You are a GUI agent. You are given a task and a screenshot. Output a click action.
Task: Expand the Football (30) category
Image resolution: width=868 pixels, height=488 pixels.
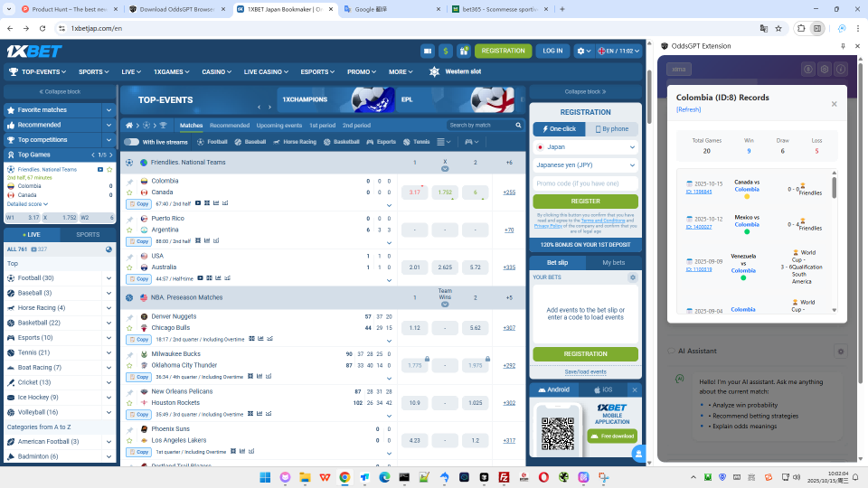[x=109, y=278]
